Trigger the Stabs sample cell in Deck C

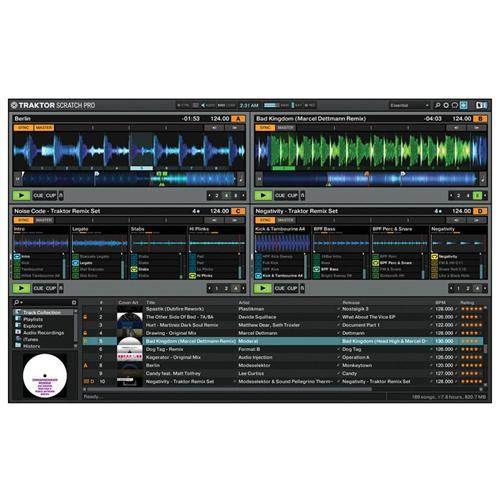click(x=134, y=269)
